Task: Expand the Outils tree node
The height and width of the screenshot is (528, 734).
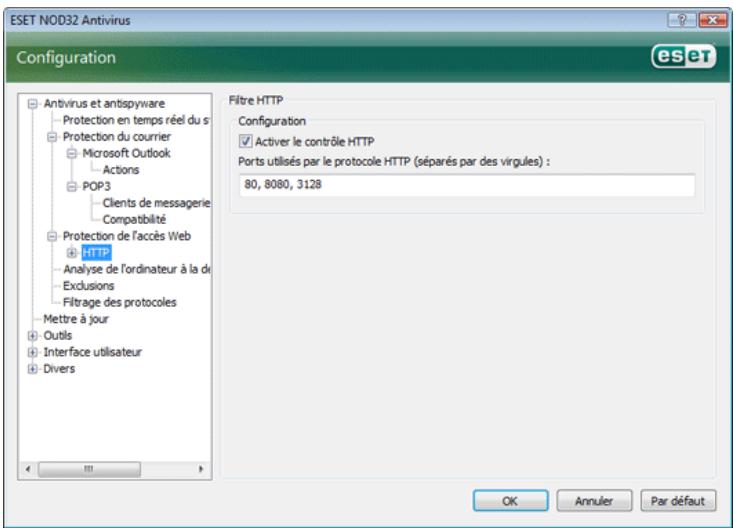Action: pyautogui.click(x=32, y=336)
